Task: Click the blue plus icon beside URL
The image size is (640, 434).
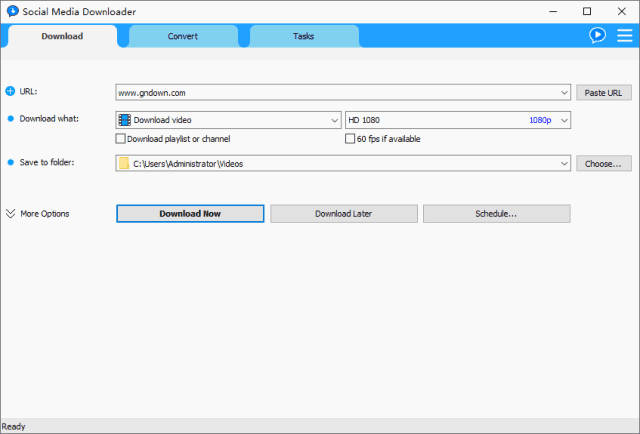Action: coord(11,91)
